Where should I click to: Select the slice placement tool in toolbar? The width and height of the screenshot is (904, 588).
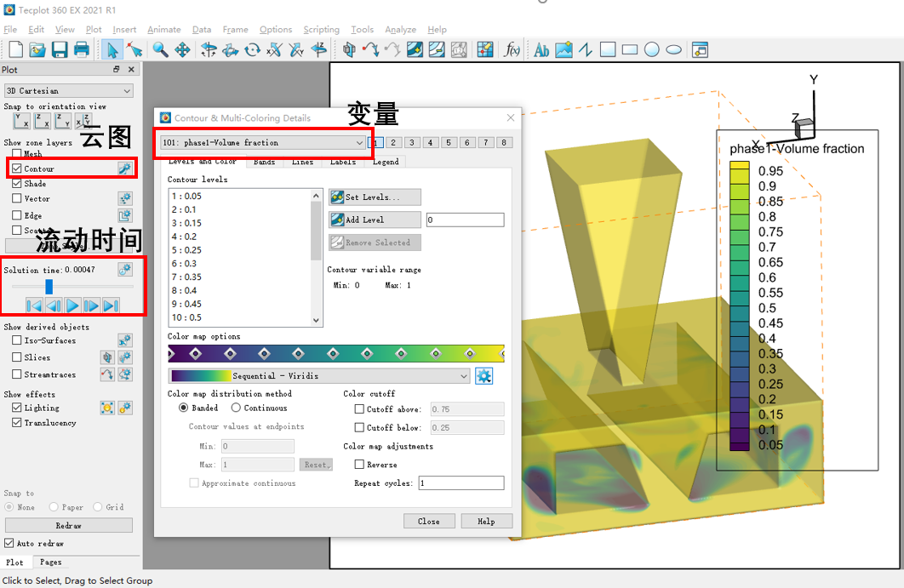pyautogui.click(x=349, y=50)
